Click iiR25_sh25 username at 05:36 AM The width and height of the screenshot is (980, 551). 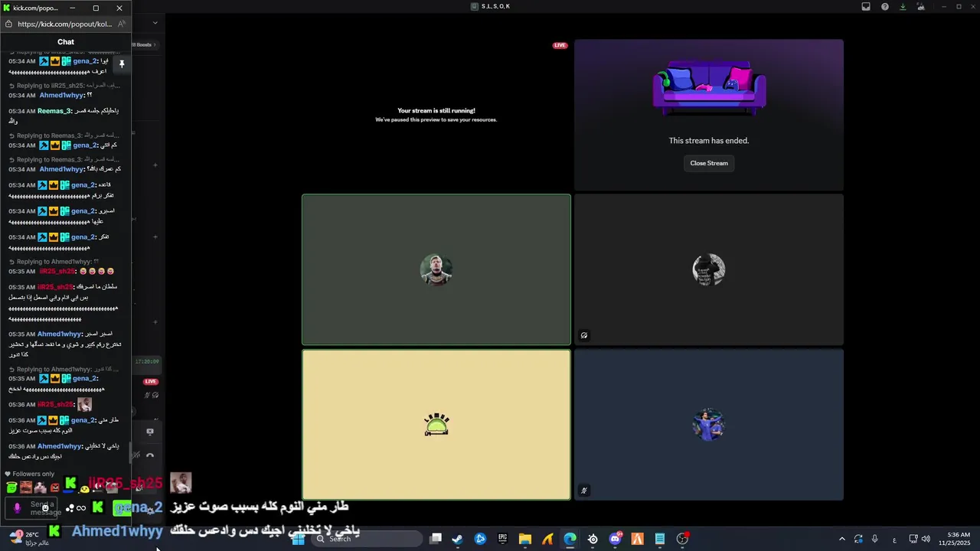tap(55, 404)
